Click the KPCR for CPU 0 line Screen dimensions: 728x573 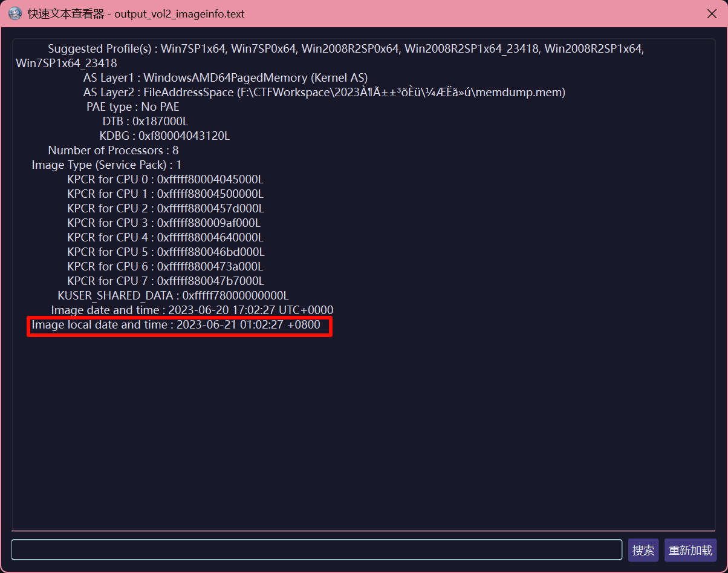166,179
